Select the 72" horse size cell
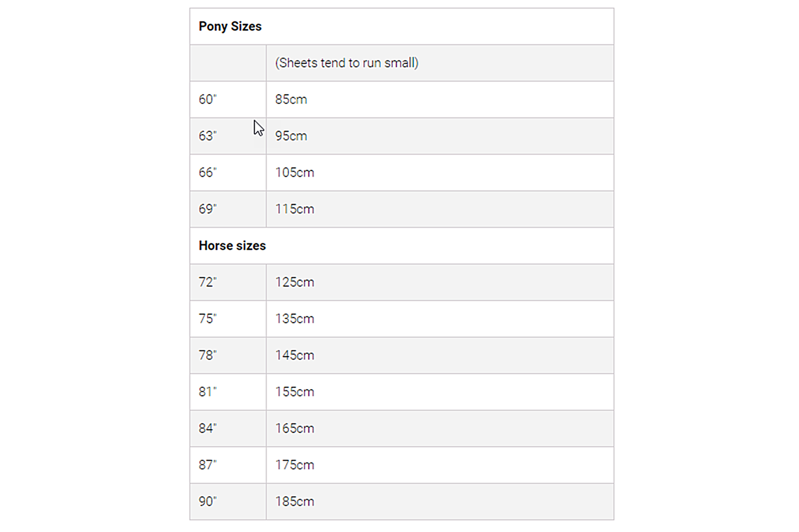 [x=208, y=282]
